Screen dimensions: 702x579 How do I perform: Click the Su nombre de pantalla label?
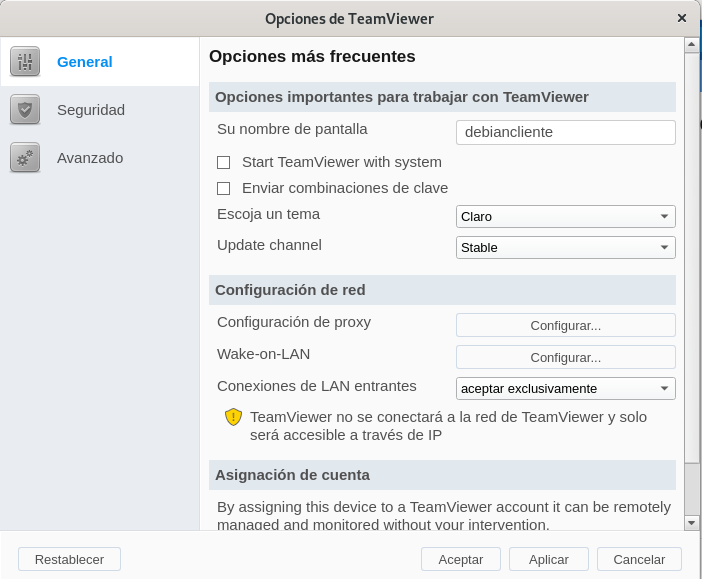[292, 129]
